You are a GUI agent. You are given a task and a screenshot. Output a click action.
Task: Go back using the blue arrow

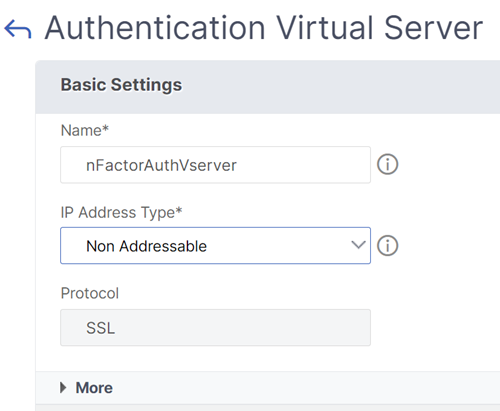click(x=18, y=29)
